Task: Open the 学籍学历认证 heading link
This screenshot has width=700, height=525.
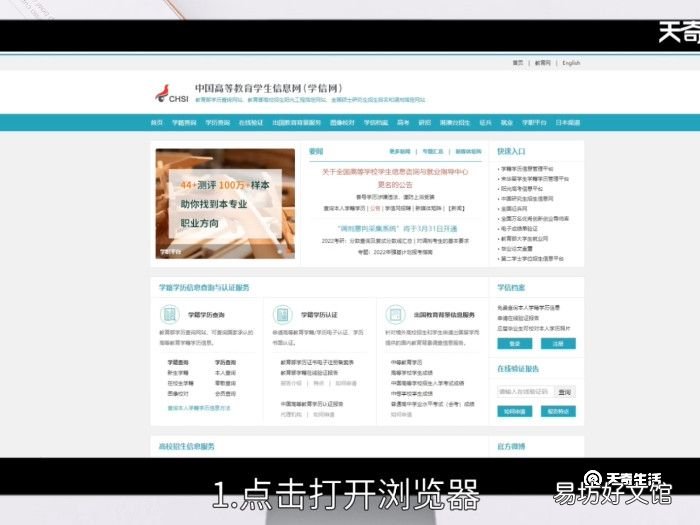Action: [319, 315]
